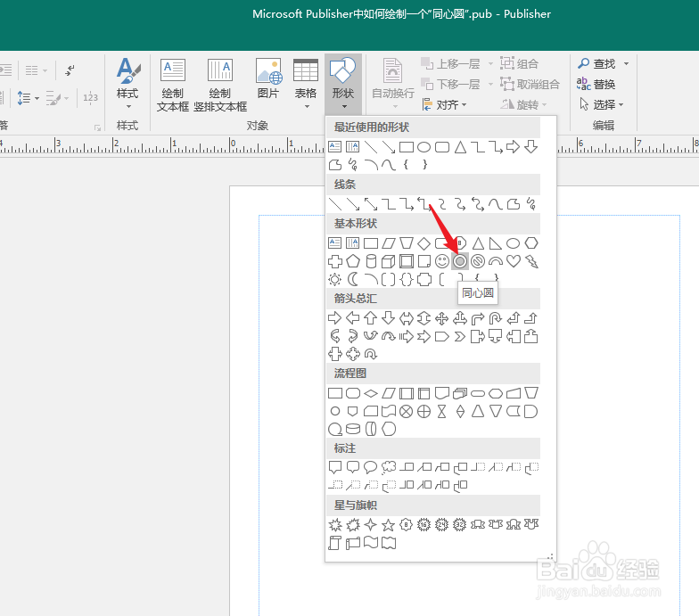Viewport: 699px width, 616px height.
Task: Select the quad arrow in 箭头总汇
Action: coord(442,318)
